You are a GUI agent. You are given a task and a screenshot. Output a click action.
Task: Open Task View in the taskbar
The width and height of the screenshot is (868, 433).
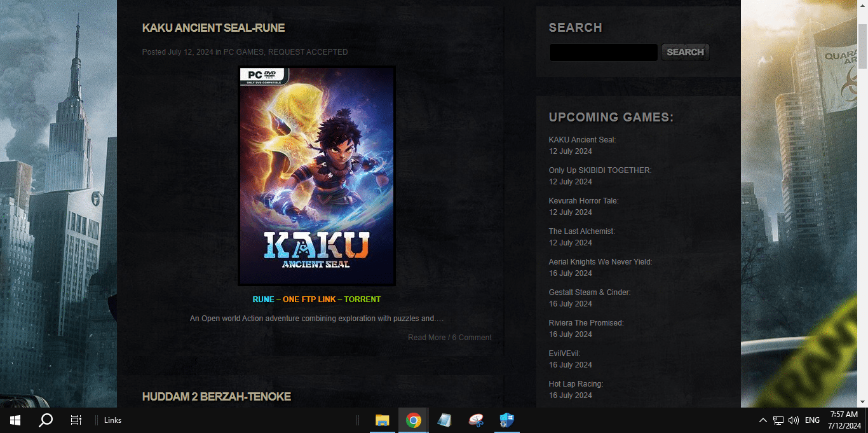tap(76, 420)
